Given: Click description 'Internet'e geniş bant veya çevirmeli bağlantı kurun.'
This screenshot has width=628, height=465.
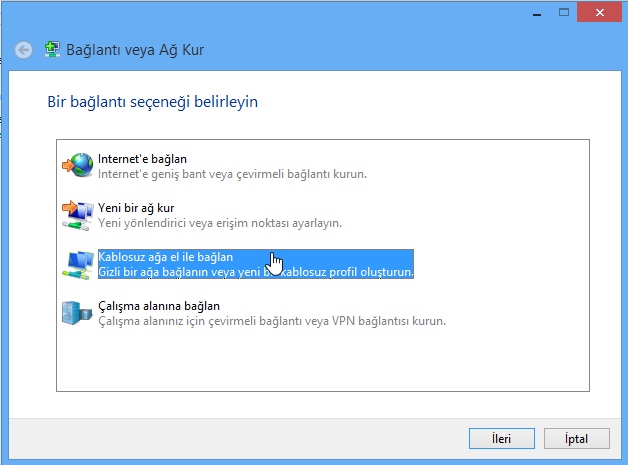Looking at the screenshot, I should coord(233,174).
